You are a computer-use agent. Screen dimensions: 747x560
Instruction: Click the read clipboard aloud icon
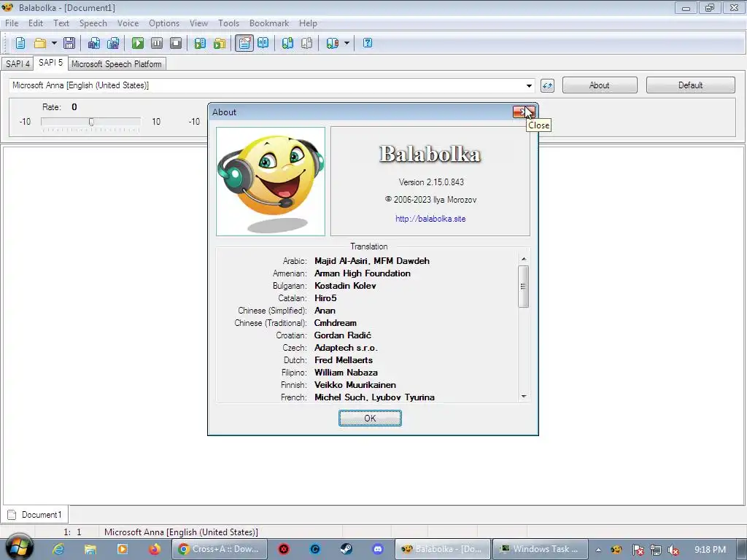[x=200, y=43]
